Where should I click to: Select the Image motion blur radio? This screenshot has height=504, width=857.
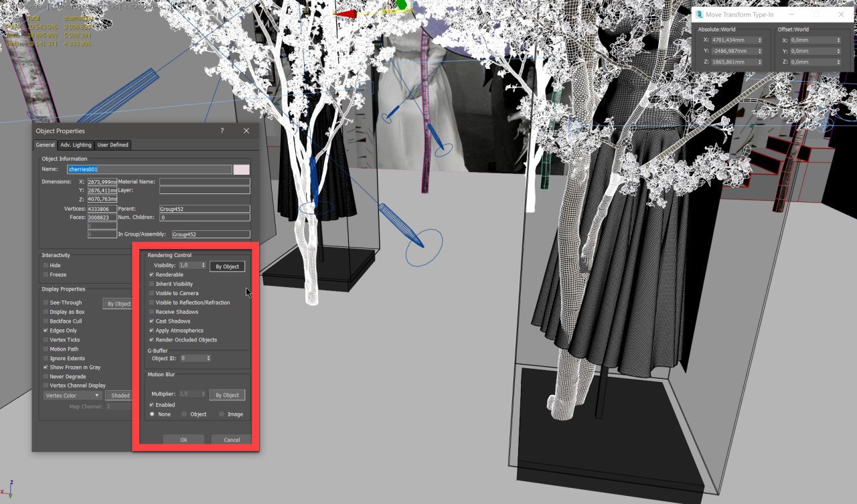pyautogui.click(x=222, y=414)
